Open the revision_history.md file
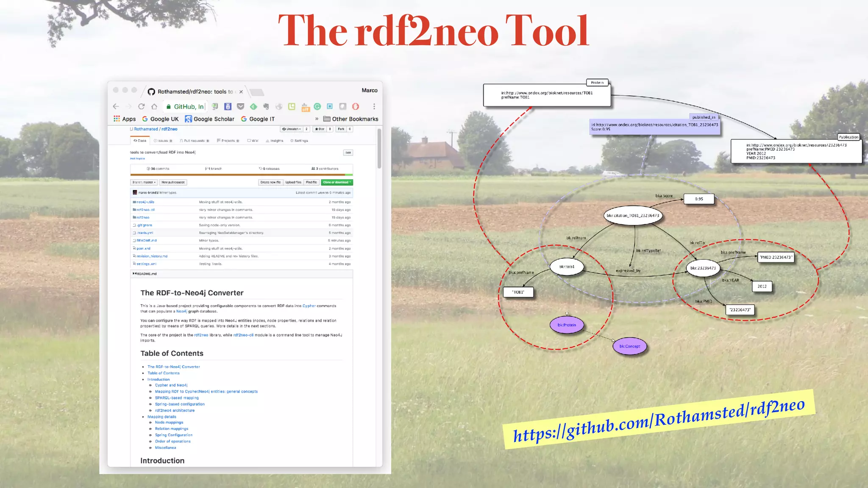 [x=152, y=256]
